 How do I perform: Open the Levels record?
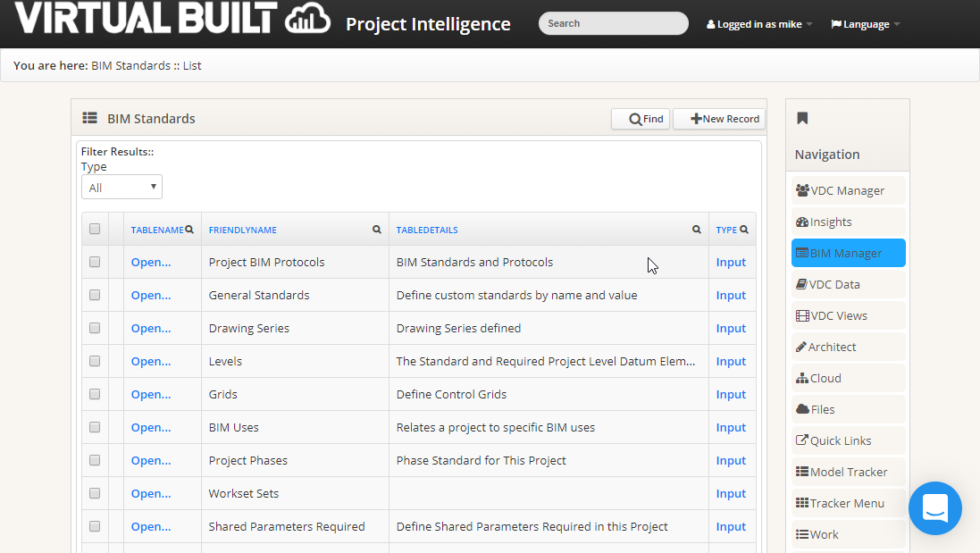click(151, 362)
